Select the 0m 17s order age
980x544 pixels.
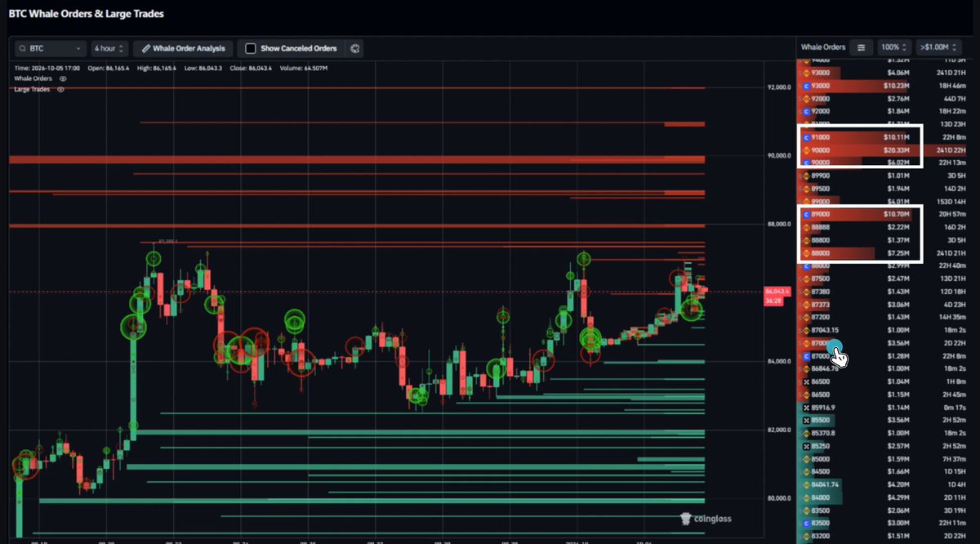coord(955,408)
